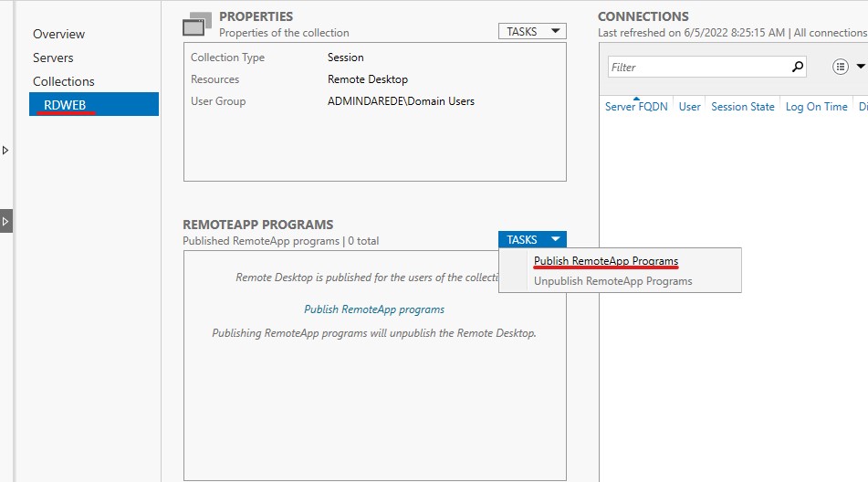The width and height of the screenshot is (868, 482).
Task: Go to Overview in the sidebar
Action: (58, 34)
